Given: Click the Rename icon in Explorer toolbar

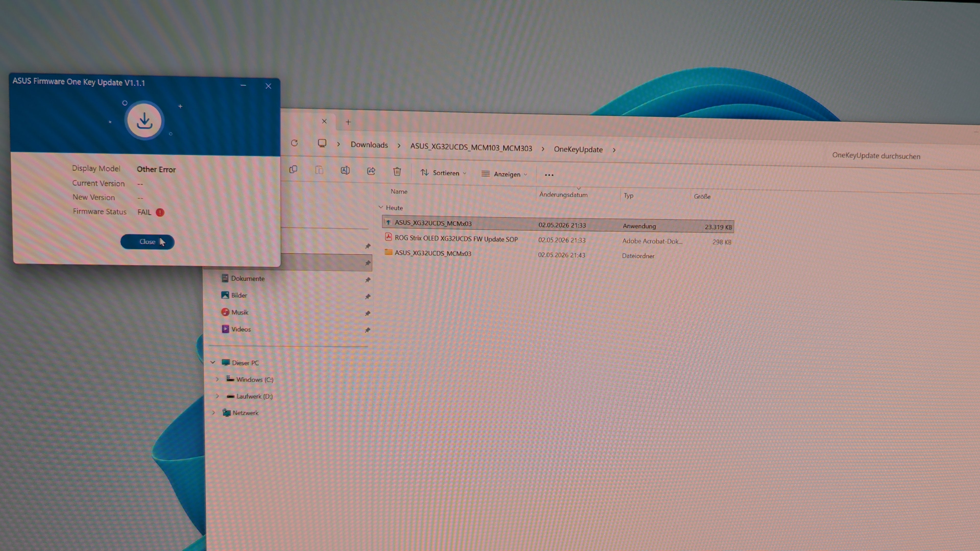Looking at the screenshot, I should click(345, 171).
